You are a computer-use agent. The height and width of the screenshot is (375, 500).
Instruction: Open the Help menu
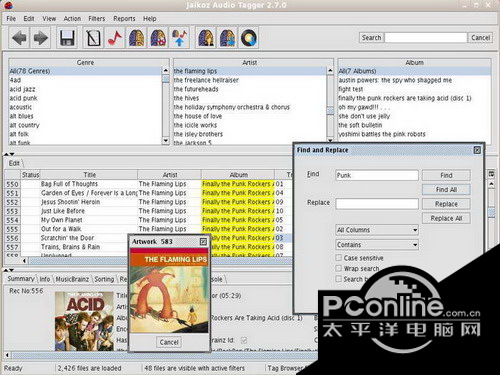coord(150,19)
